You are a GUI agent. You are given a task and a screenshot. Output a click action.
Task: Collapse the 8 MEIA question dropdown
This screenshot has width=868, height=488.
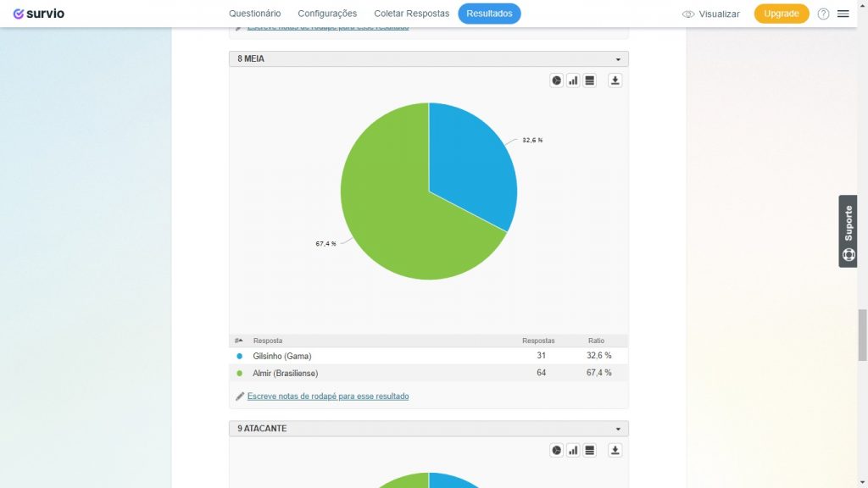618,59
